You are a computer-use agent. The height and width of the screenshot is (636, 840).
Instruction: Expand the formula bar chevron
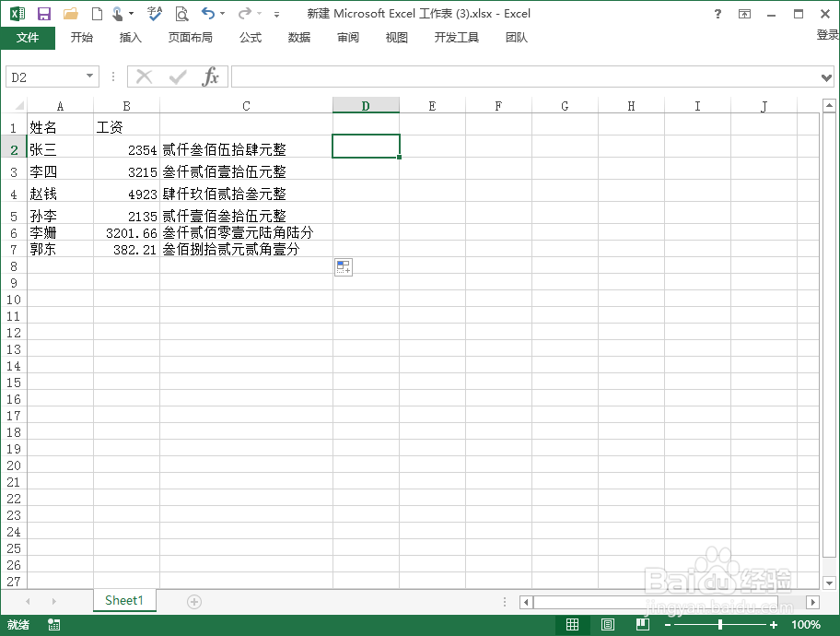[x=826, y=77]
